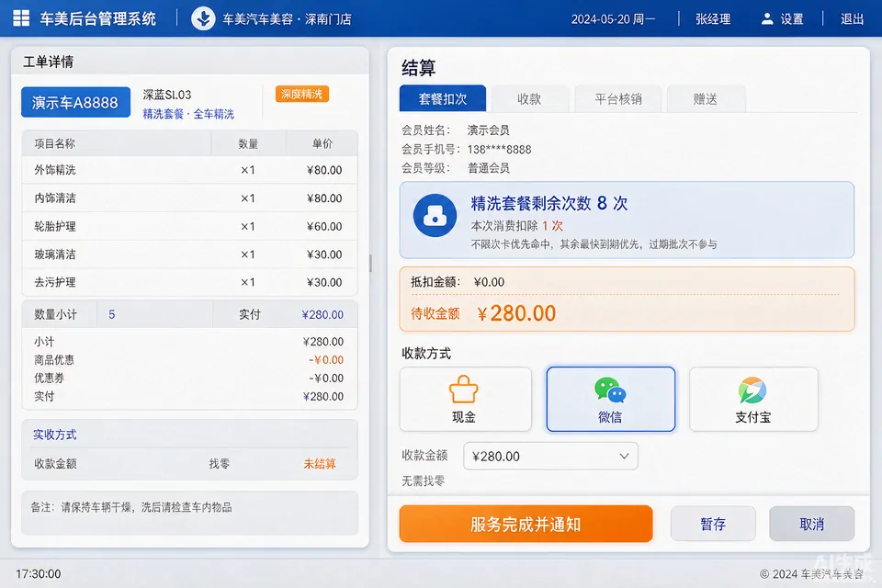
Task: Switch to the 套餐扣次 tab
Action: point(443,99)
